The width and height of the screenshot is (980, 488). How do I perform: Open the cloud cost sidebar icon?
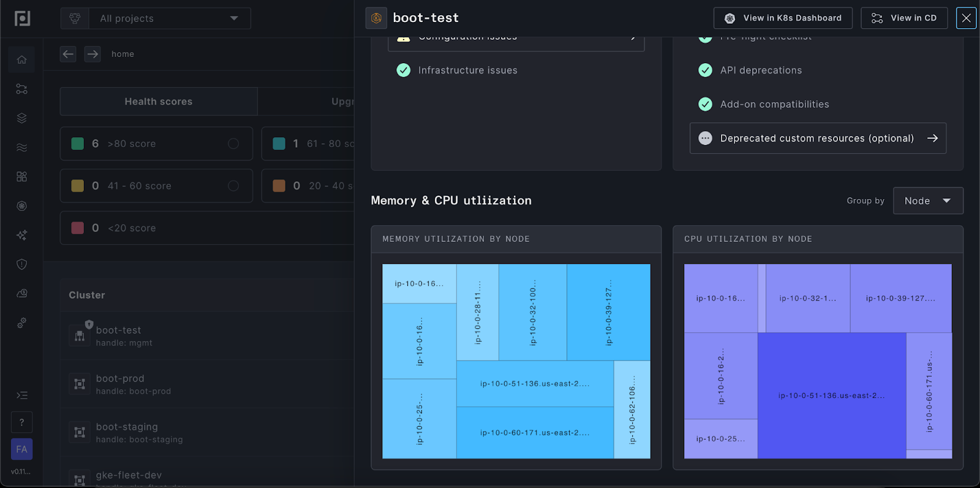[21, 294]
